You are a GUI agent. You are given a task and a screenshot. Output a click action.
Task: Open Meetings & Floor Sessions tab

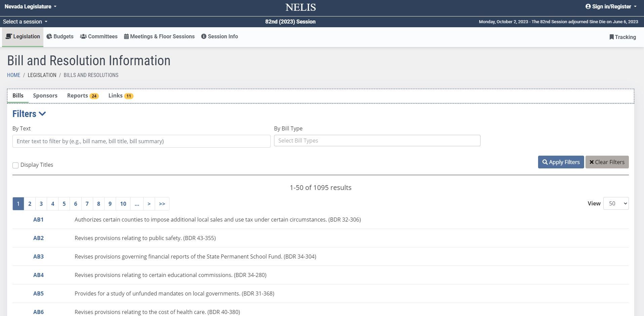coord(159,37)
